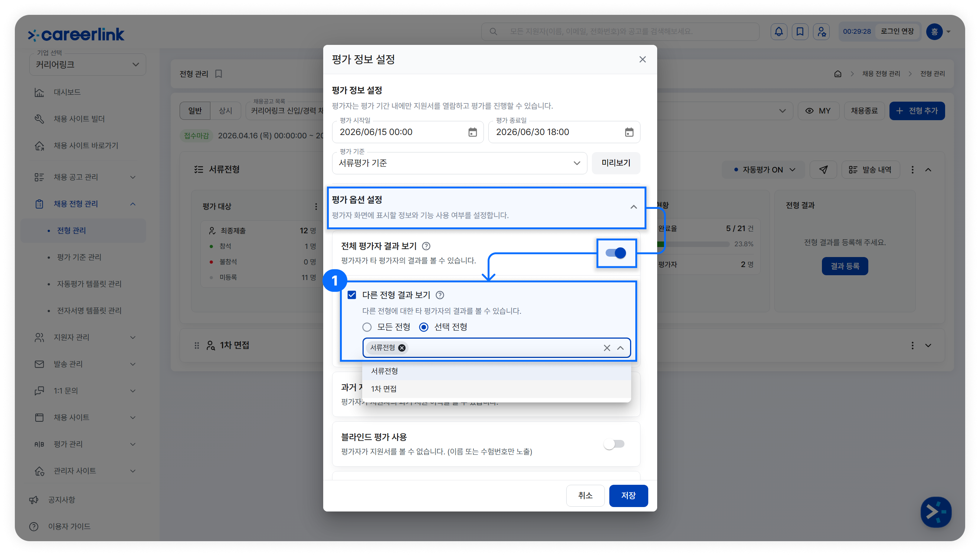Open the end date calendar picker
The width and height of the screenshot is (980, 556).
pyautogui.click(x=629, y=132)
